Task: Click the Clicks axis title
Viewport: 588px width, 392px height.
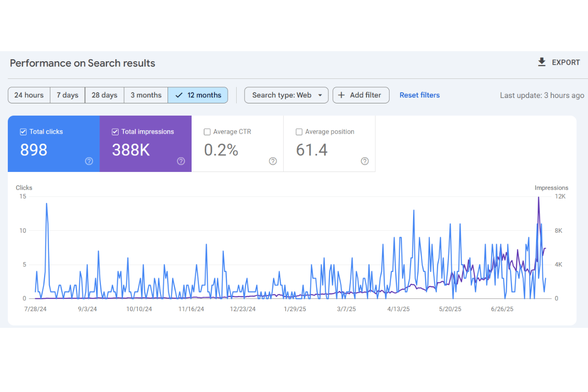Action: 24,188
